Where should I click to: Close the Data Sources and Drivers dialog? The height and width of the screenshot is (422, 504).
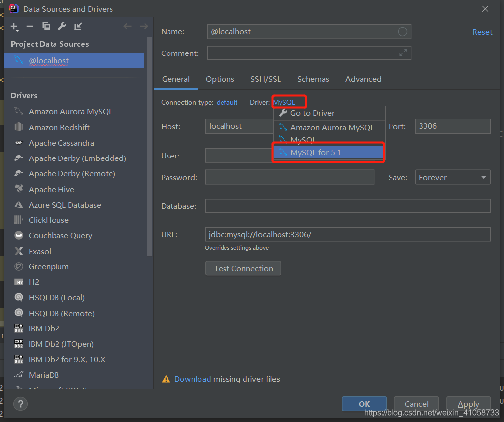point(485,9)
